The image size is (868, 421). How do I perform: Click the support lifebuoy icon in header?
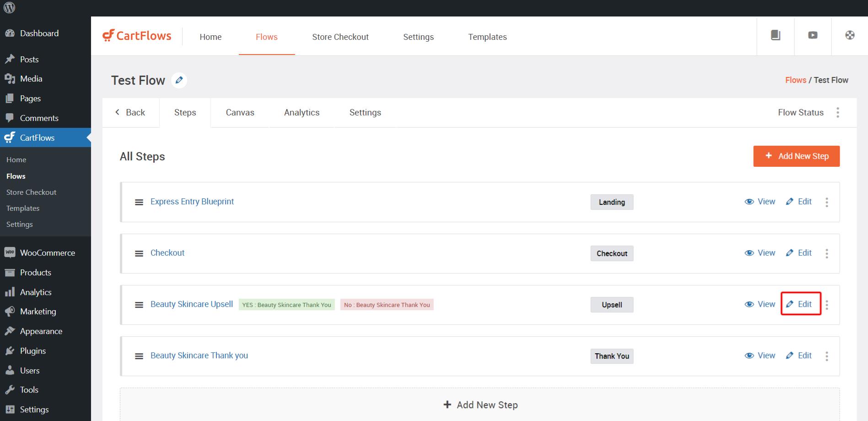[850, 35]
